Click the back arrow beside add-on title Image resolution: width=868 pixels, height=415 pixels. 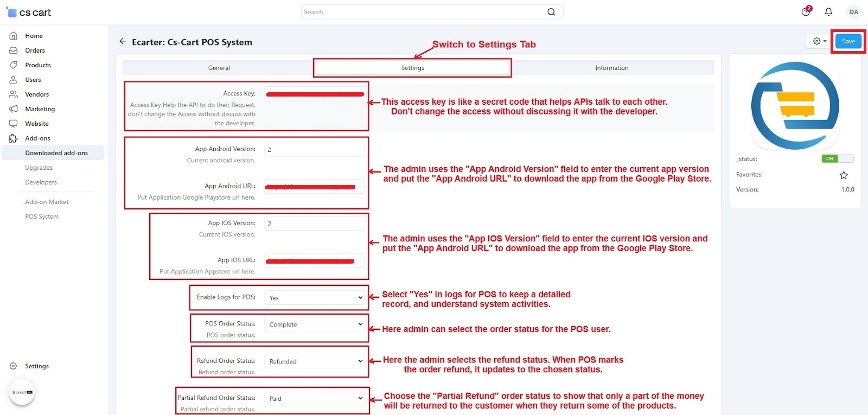tap(123, 42)
